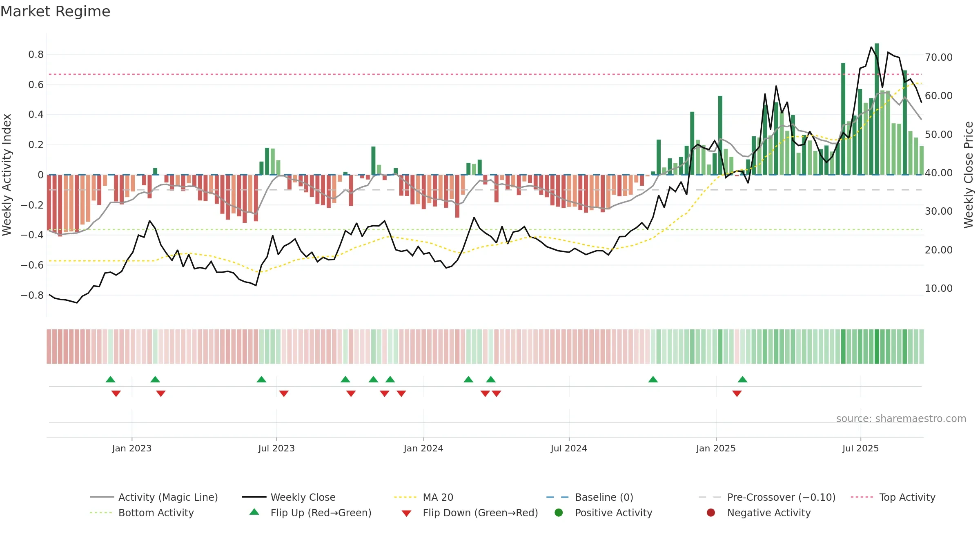This screenshot has height=551, width=980.
Task: Click the Positive Activity green circle icon
Action: coord(559,513)
